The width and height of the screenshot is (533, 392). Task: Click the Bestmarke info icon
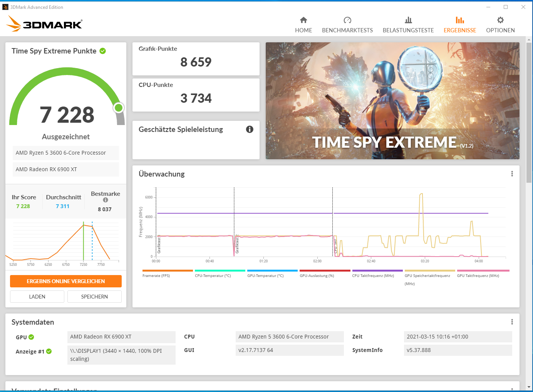point(106,200)
